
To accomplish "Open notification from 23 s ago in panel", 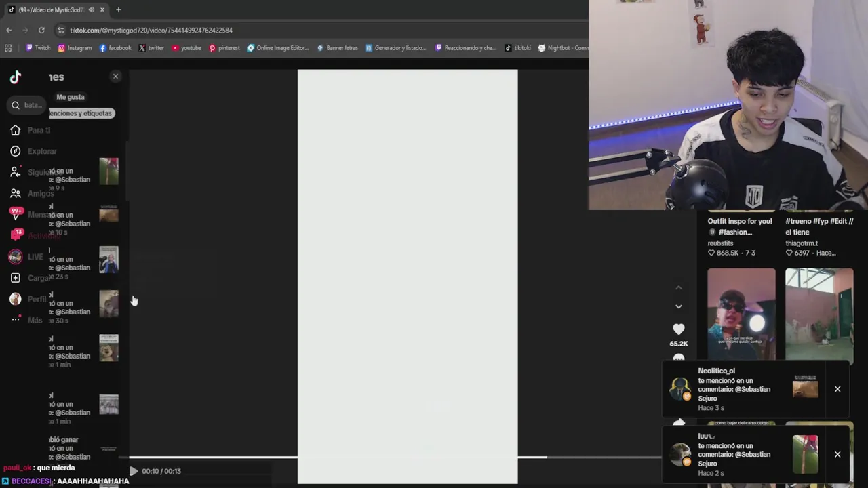I will 83,263.
